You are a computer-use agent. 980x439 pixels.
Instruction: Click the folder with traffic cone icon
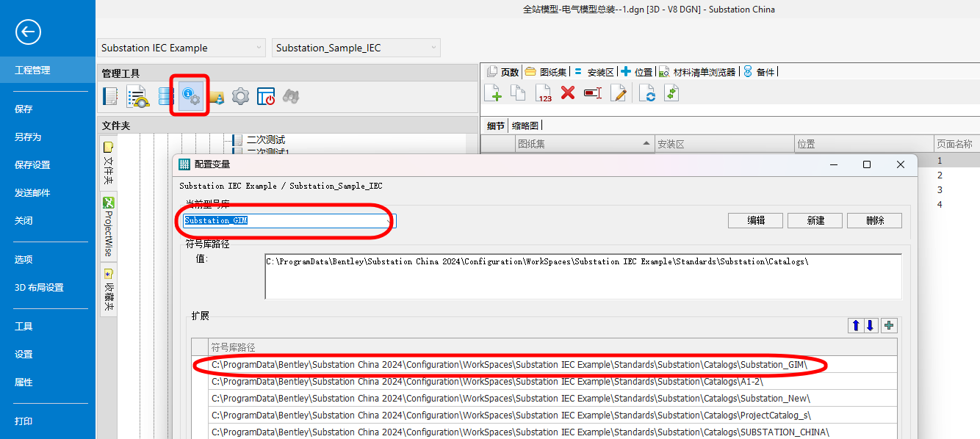pos(217,97)
